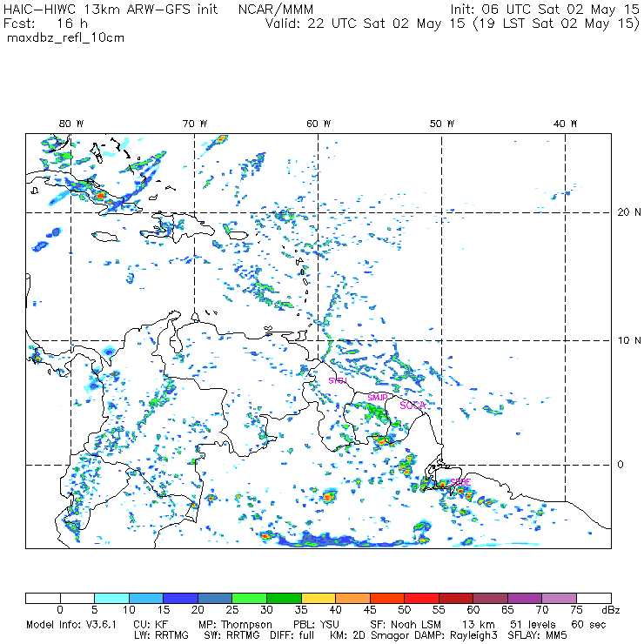
Task: Pick the purple 65-70 dBz legend swatch
Action: (526, 598)
